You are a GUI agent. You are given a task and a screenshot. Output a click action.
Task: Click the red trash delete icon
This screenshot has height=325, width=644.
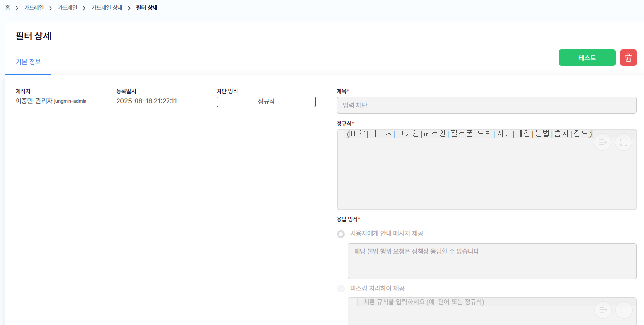628,58
